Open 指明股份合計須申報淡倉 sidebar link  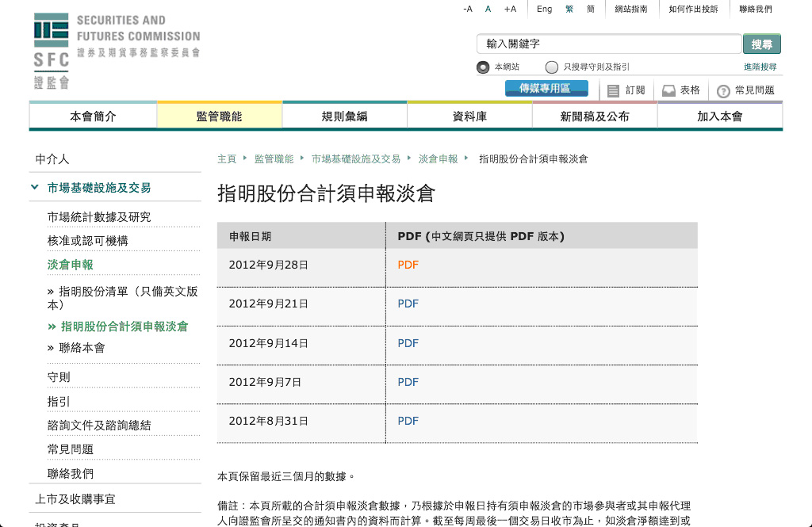(x=118, y=327)
